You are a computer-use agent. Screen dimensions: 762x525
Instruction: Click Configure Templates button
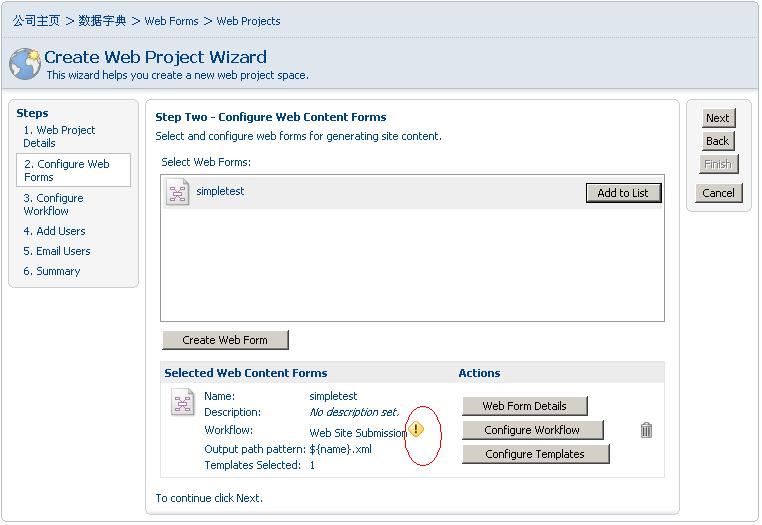tap(535, 454)
